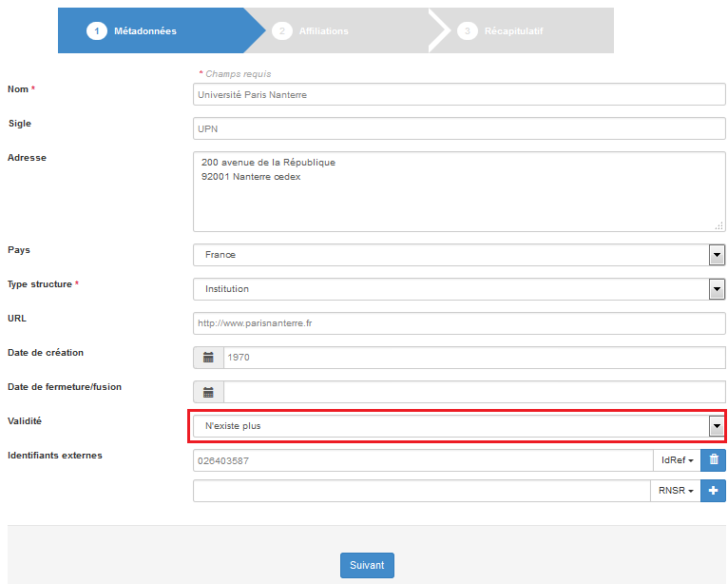Click in the Sigle field containing UPN
Screen dimensions: 728x584
[x=459, y=128]
